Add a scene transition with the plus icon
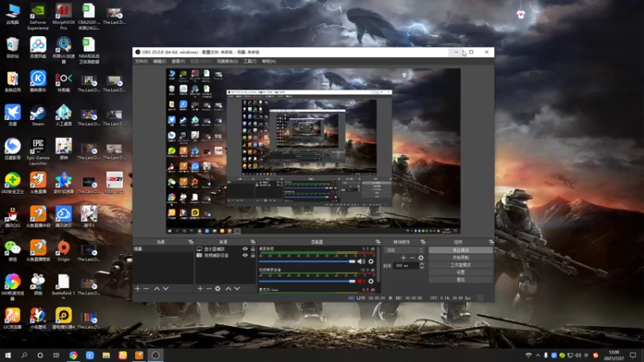Image resolution: width=644 pixels, height=362 pixels. point(403,257)
